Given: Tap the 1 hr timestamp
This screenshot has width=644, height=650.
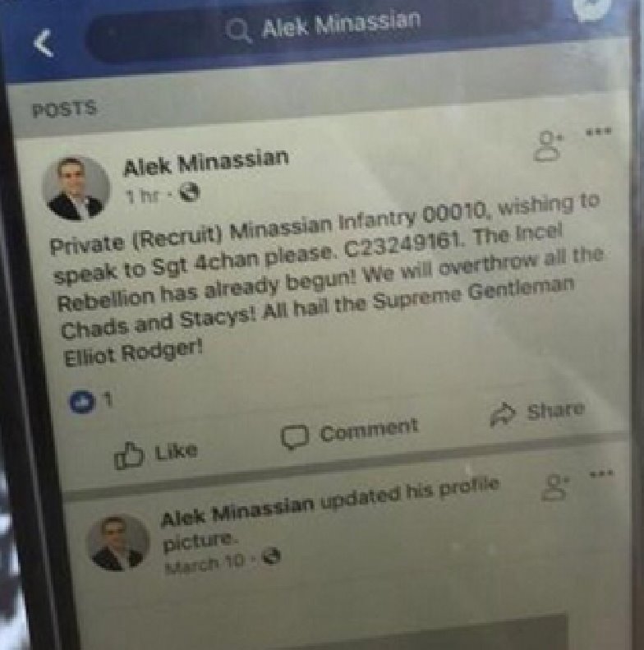Looking at the screenshot, I should coord(142,195).
